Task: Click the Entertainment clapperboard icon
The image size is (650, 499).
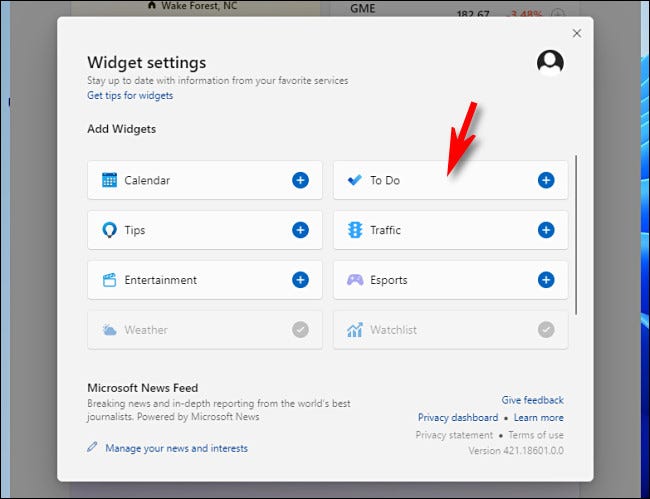Action: [109, 280]
